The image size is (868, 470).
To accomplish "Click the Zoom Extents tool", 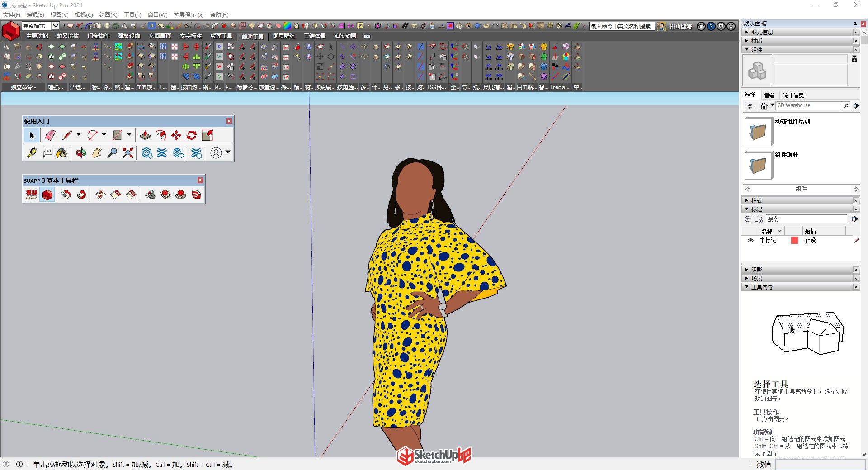I will click(x=128, y=153).
